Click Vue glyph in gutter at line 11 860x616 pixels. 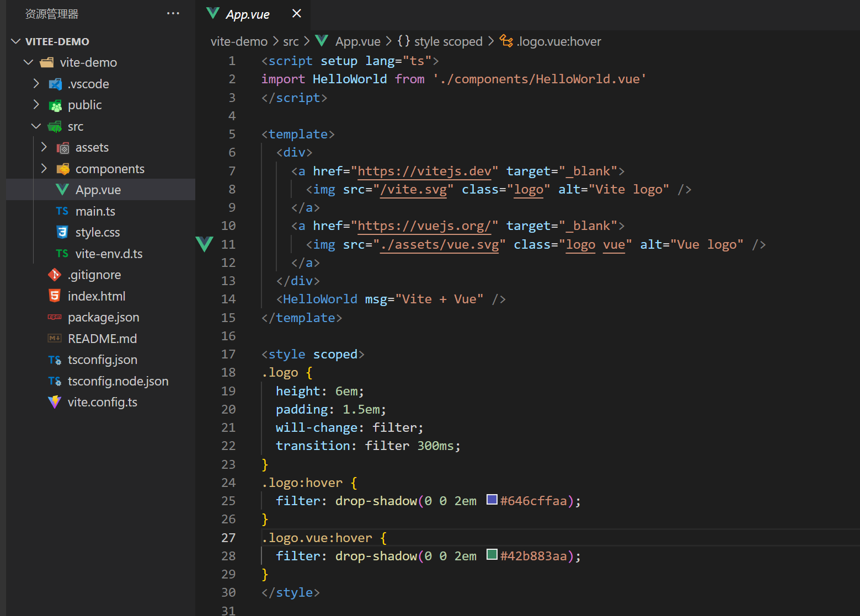coord(204,244)
